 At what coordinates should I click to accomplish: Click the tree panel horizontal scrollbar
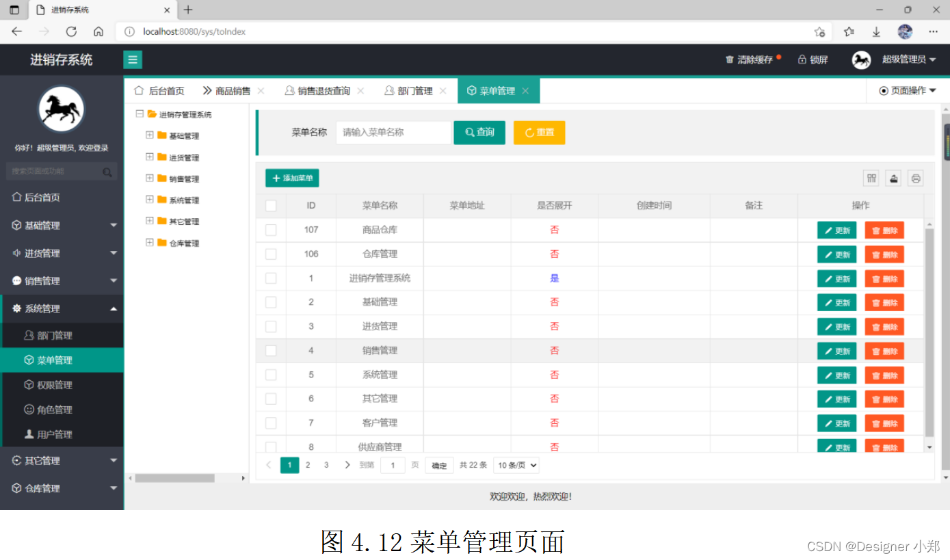pos(174,478)
